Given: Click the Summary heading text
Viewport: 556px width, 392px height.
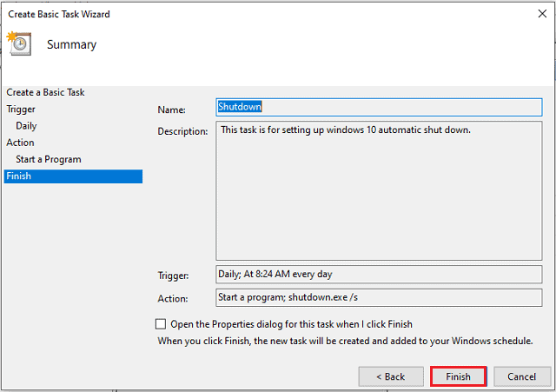Looking at the screenshot, I should click(x=71, y=44).
